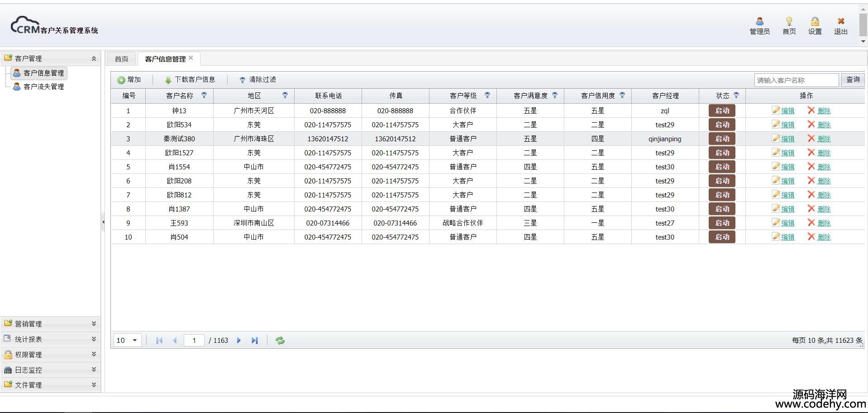This screenshot has width=868, height=413.
Task: Close the 客户信息管理 tab
Action: [191, 58]
